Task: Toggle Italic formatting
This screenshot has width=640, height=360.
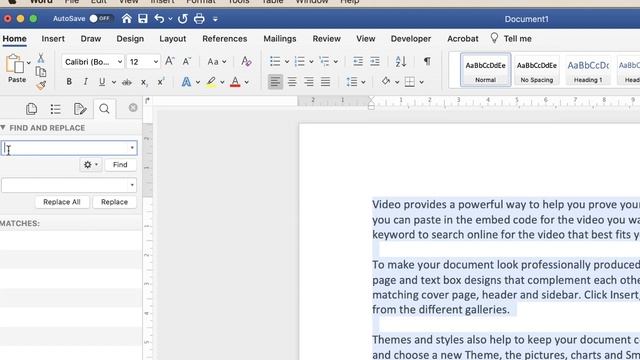Action: pyautogui.click(x=85, y=82)
